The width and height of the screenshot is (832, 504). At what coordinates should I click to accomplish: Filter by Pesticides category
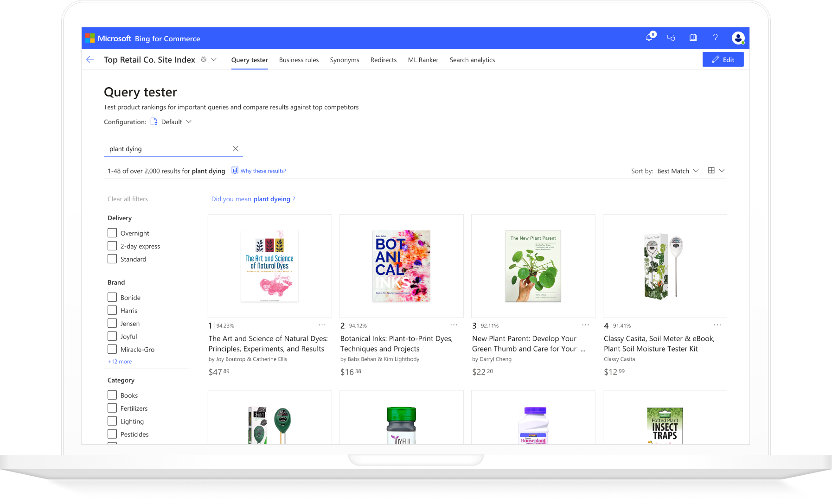[x=112, y=434]
